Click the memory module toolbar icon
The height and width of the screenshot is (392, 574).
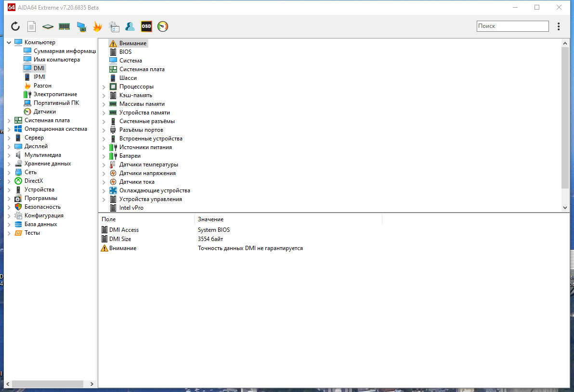pos(64,26)
